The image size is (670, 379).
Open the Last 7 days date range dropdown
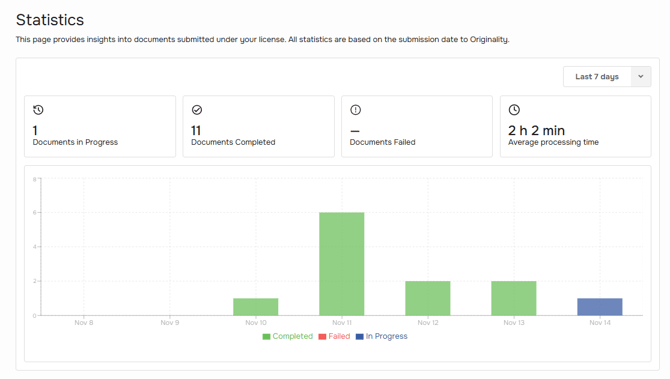[607, 77]
